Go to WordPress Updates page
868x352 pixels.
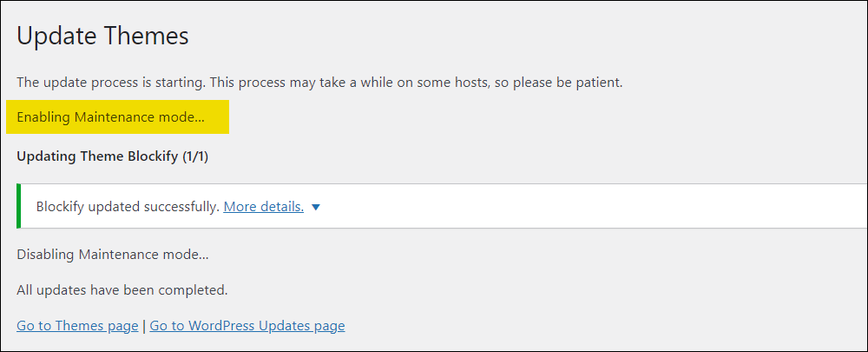(x=247, y=325)
